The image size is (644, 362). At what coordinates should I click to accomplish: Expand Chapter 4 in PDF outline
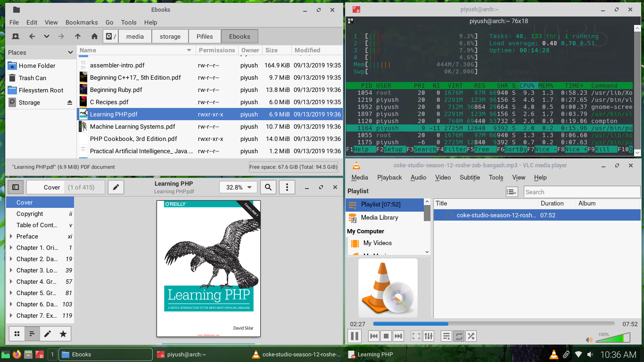(11, 281)
